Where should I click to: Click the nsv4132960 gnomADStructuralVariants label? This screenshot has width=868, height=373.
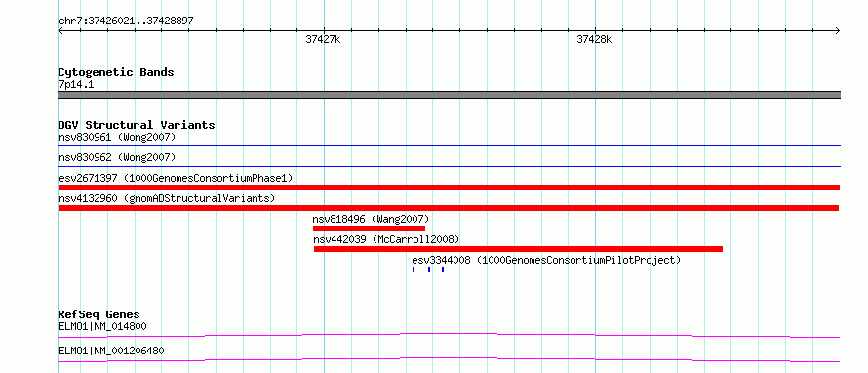coord(167,198)
